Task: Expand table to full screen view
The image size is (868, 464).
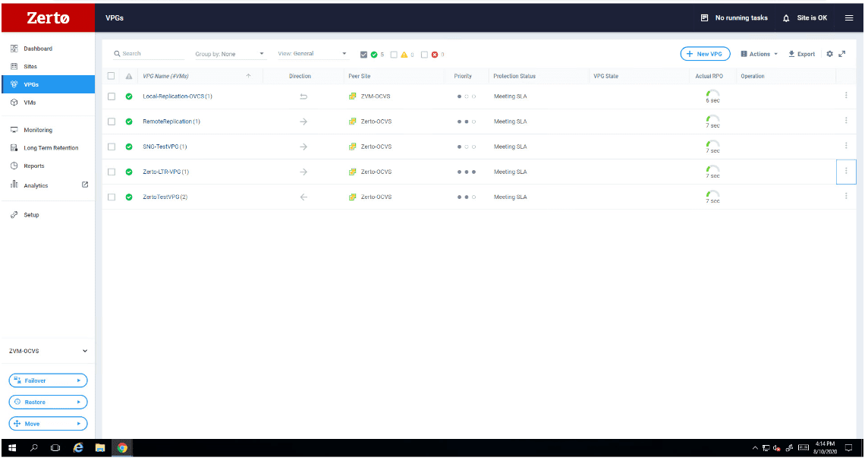Action: pyautogui.click(x=841, y=54)
